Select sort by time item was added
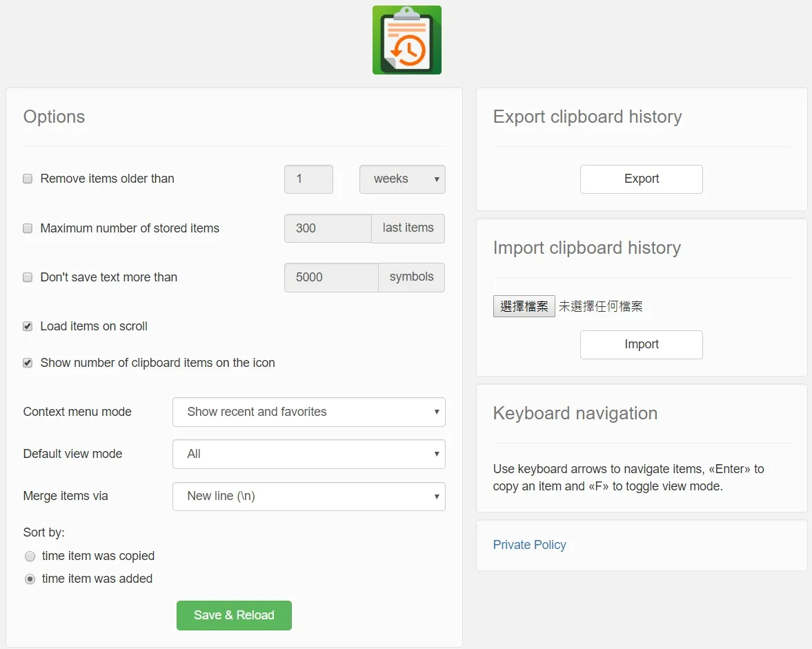This screenshot has width=812, height=649. pyautogui.click(x=30, y=579)
